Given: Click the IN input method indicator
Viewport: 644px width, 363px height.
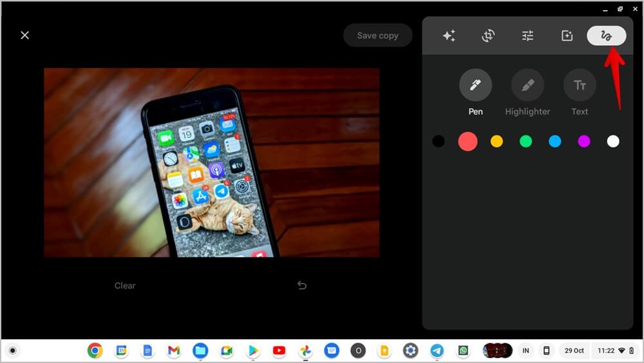Looking at the screenshot, I should 526,351.
